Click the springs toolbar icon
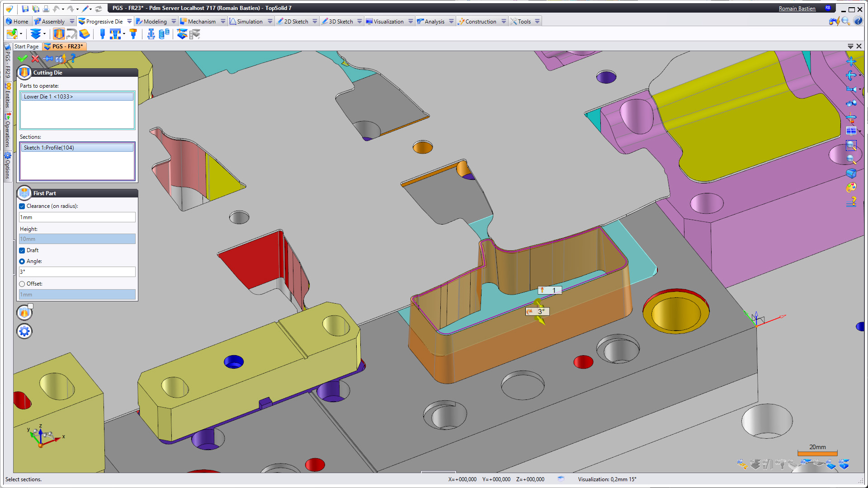The width and height of the screenshot is (868, 488). [x=164, y=34]
